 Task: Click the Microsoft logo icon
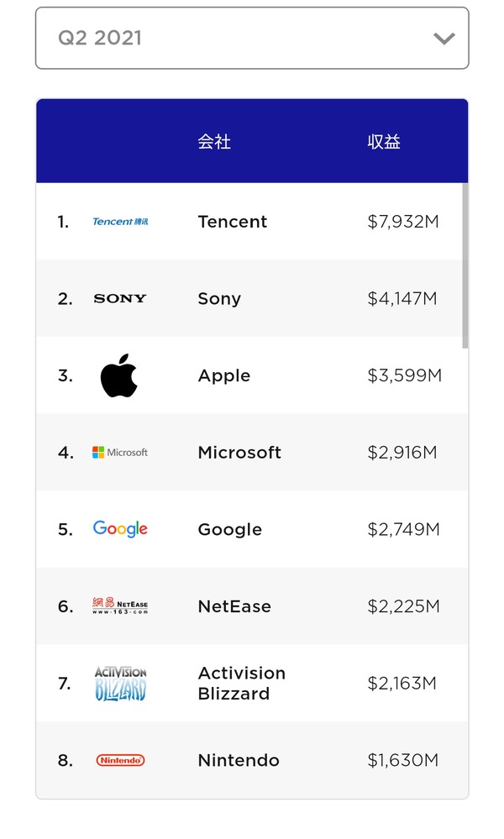pyautogui.click(x=120, y=453)
